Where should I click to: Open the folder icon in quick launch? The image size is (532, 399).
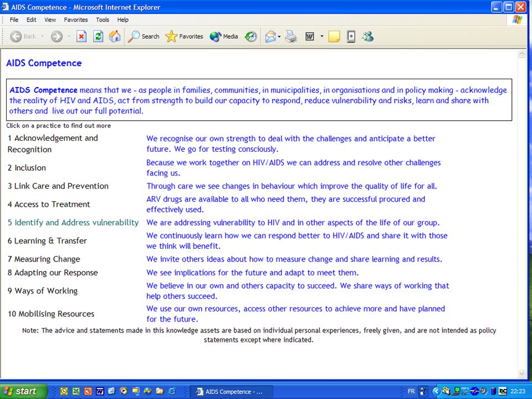[x=160, y=391]
